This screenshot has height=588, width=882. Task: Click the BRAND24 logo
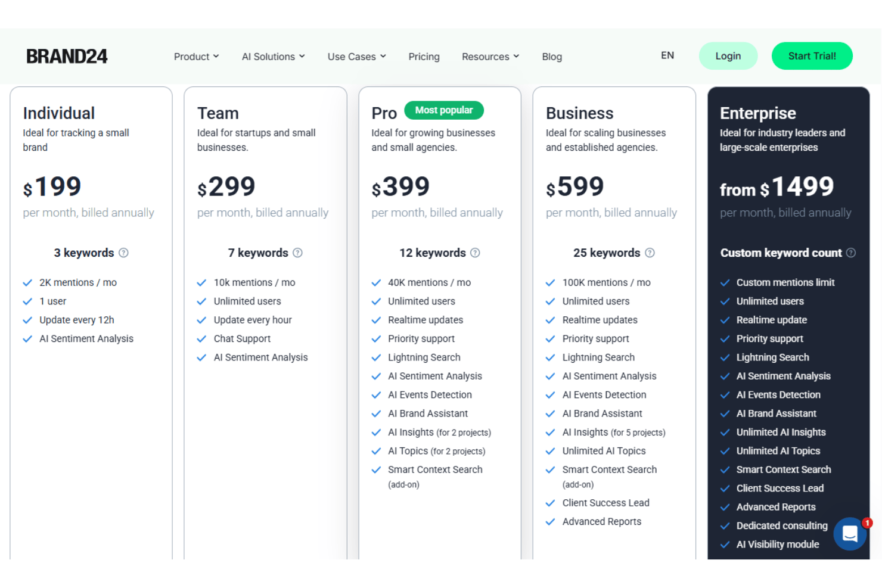(x=67, y=57)
